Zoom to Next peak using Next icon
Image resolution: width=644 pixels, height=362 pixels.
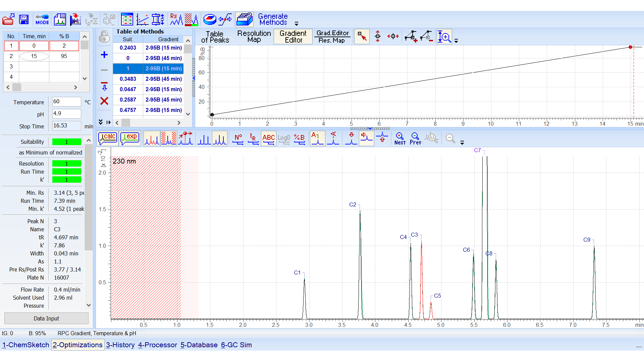pyautogui.click(x=399, y=138)
